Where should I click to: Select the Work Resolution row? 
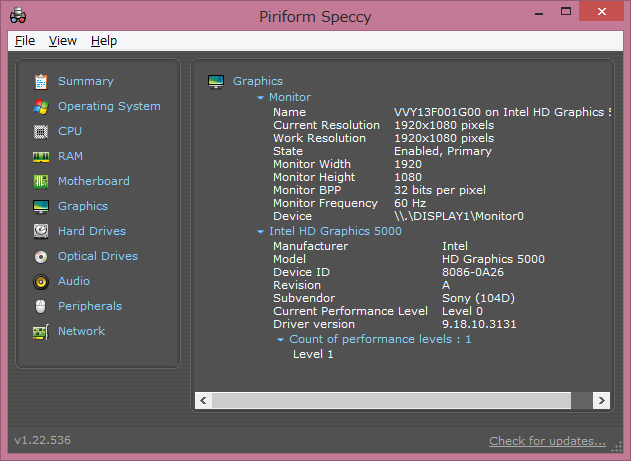click(x=384, y=138)
